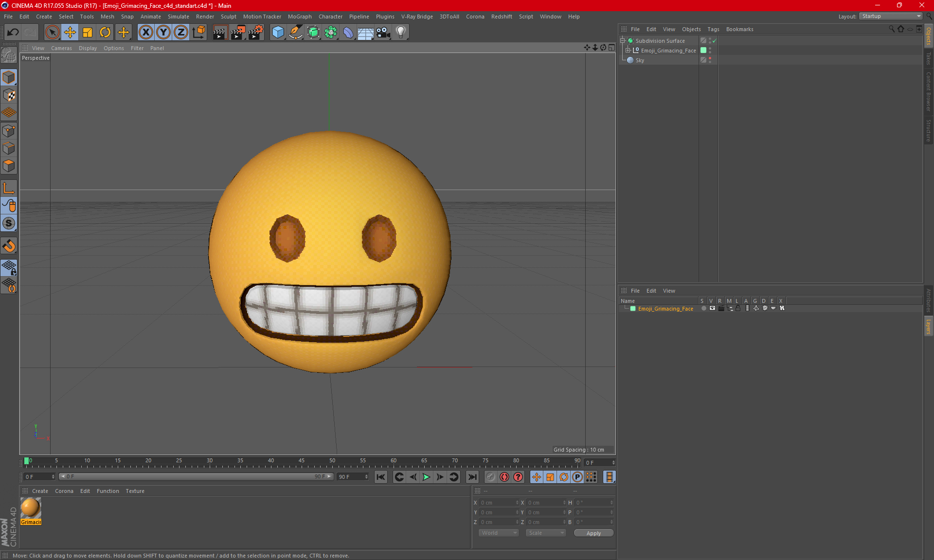Play the animation forwards
The image size is (934, 560).
point(426,477)
